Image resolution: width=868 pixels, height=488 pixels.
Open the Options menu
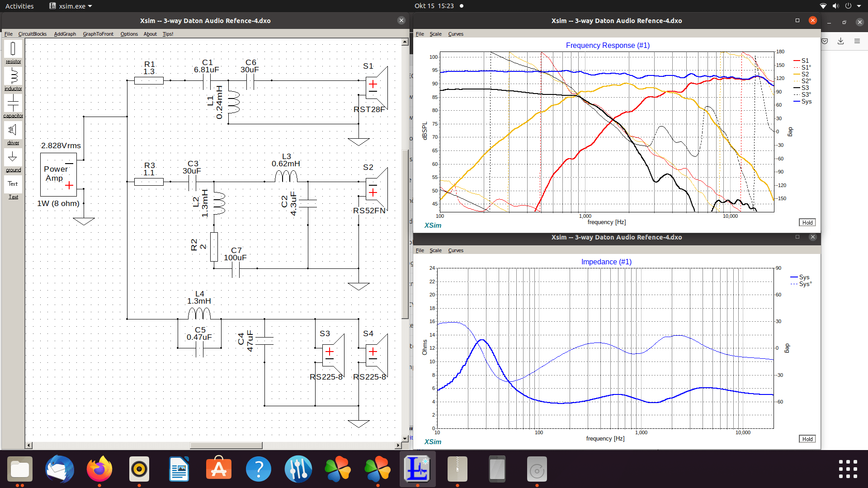tap(129, 34)
